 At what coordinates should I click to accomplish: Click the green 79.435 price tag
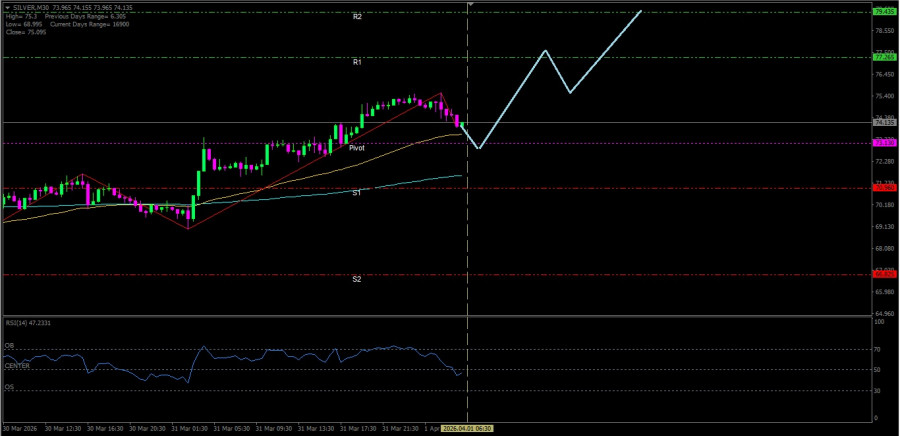[x=883, y=12]
